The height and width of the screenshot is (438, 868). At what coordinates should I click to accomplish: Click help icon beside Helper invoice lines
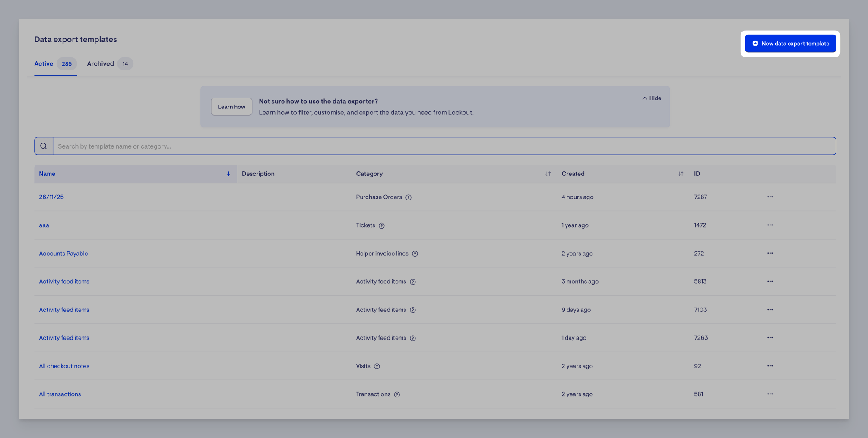click(x=415, y=254)
